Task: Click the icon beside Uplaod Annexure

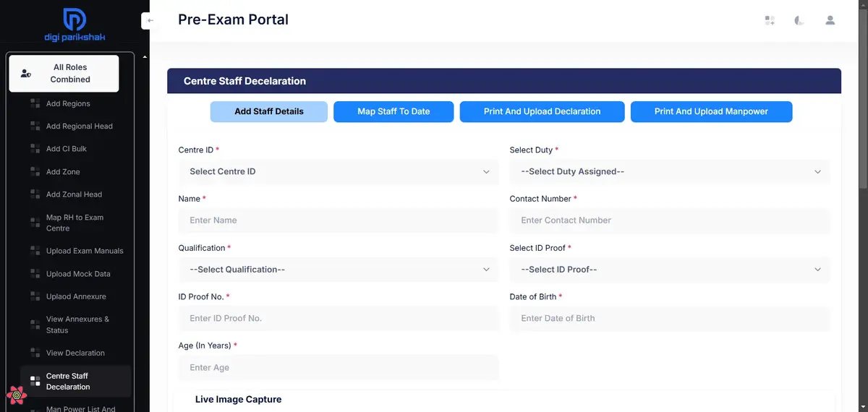Action: [x=35, y=296]
